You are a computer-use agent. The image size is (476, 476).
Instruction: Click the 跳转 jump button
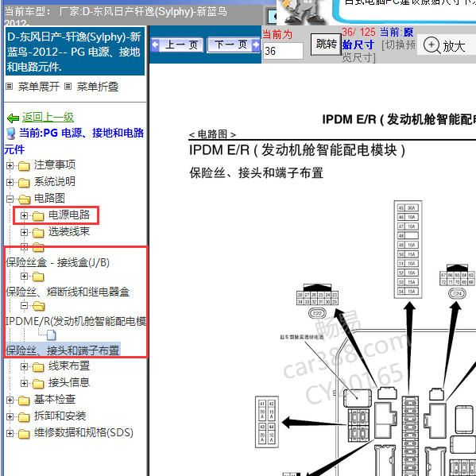[326, 45]
